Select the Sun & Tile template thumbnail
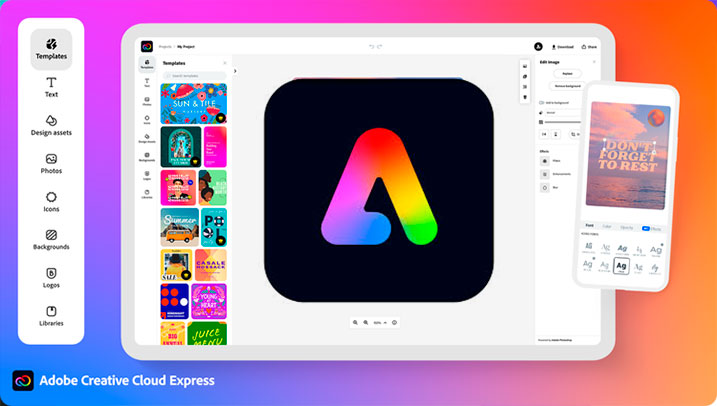Viewport: 717px width, 406px height. tap(193, 104)
